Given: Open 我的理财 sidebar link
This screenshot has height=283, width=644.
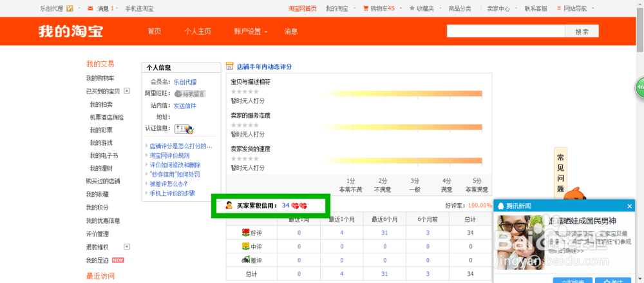Looking at the screenshot, I should 101,168.
